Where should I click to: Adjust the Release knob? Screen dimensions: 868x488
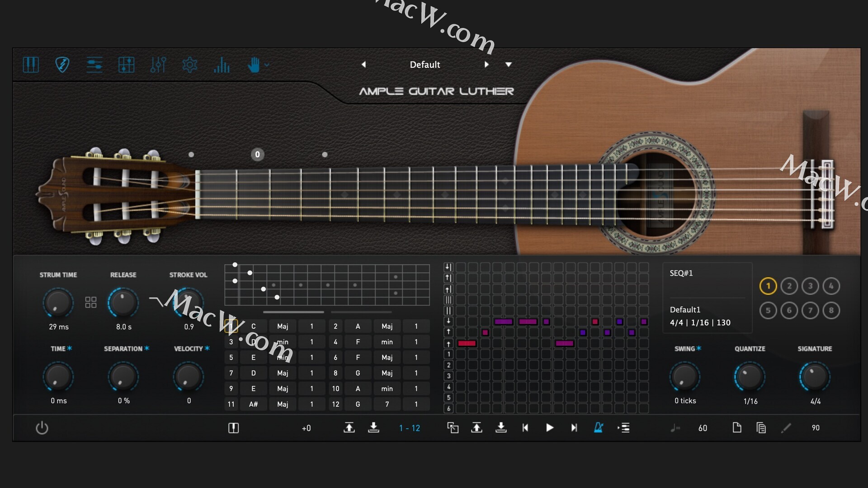point(123,302)
